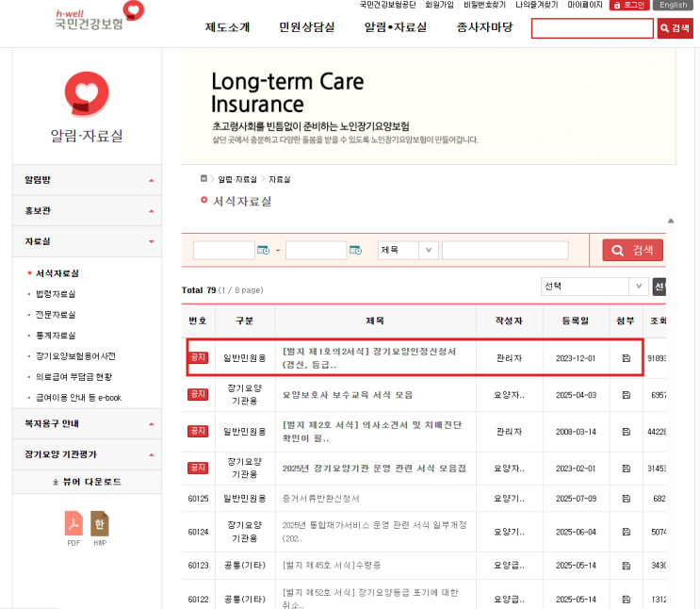Open the 요양보호사 보수교육 서식 모음 post

348,395
